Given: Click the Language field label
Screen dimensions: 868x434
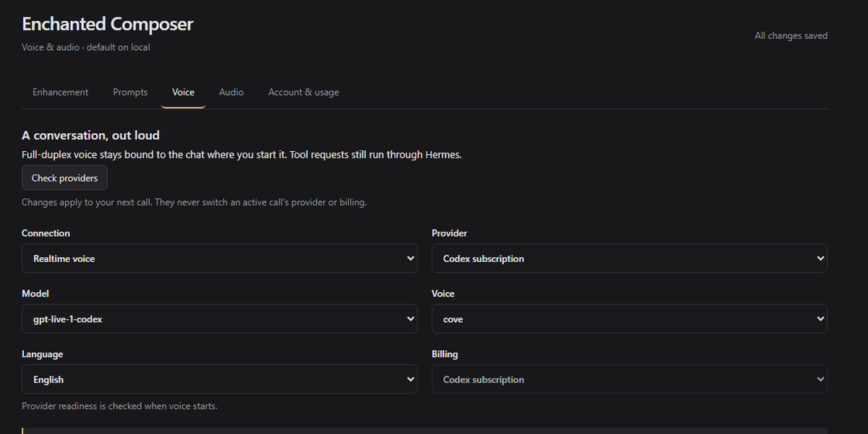Looking at the screenshot, I should coord(42,354).
